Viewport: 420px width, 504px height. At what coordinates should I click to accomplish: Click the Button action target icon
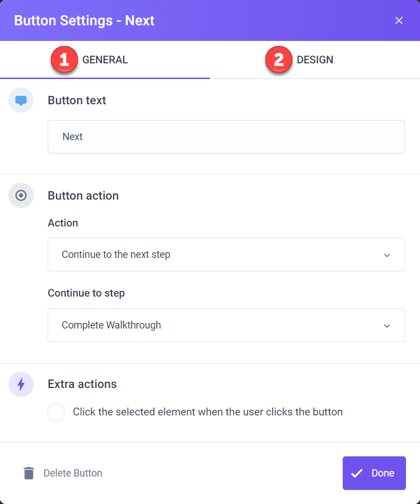[x=21, y=196]
